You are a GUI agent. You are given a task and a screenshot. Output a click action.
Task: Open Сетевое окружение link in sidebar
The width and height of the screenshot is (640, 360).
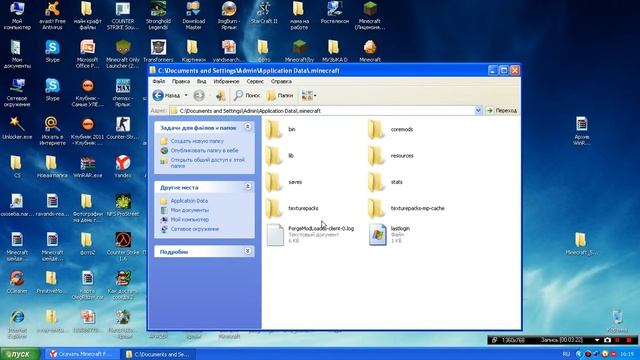(195, 229)
